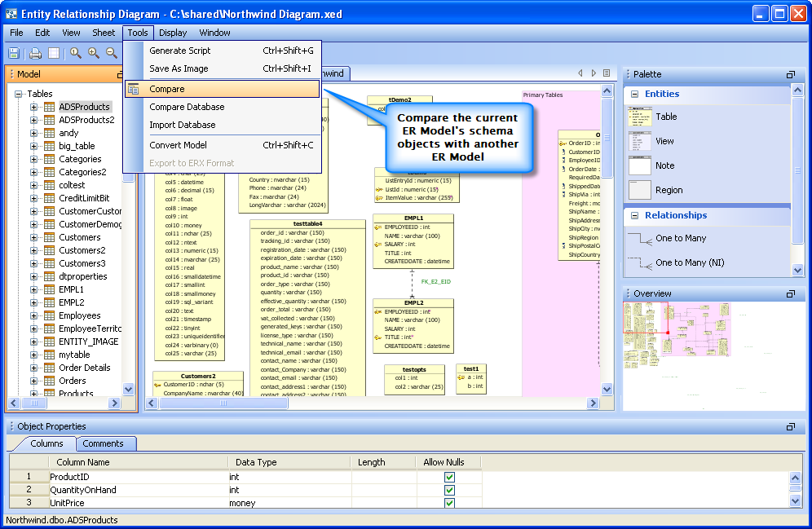Choose Import Database menu entry
Screen dimensions: 812x529
[x=223, y=126]
